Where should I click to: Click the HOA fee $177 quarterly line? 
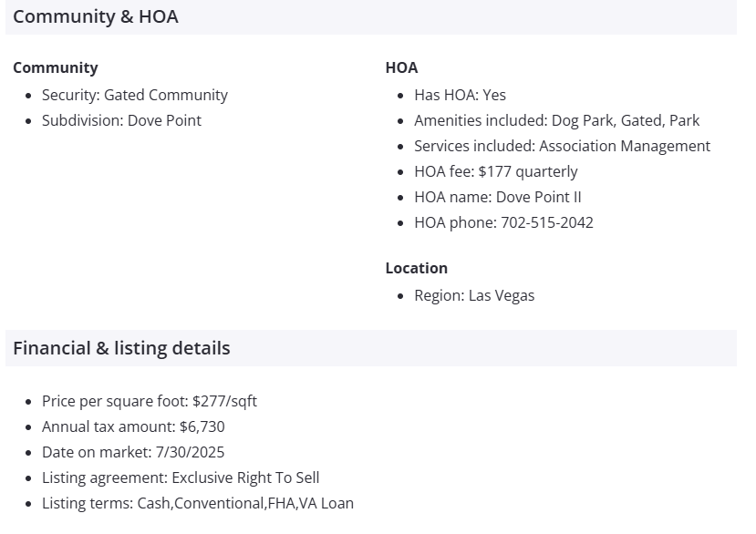(x=495, y=171)
